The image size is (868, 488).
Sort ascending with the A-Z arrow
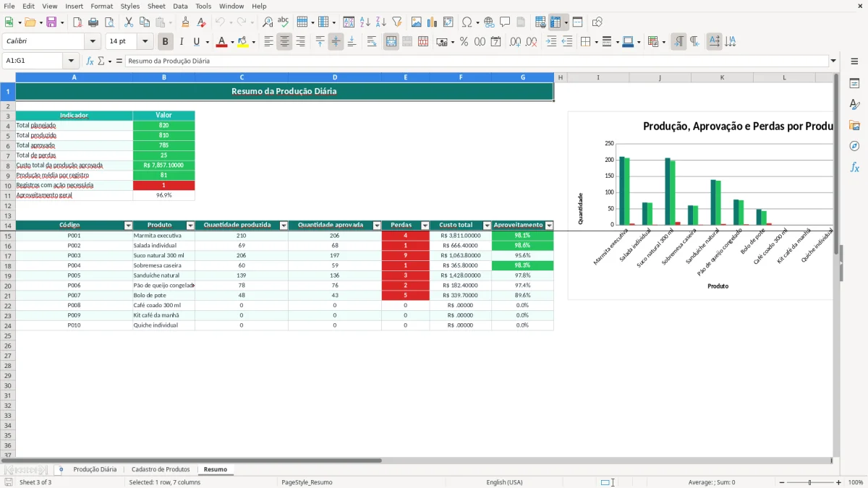pyautogui.click(x=365, y=22)
